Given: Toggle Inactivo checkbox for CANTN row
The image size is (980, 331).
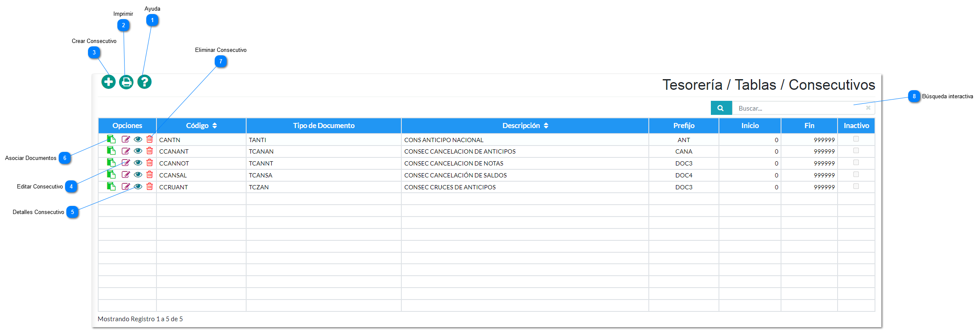Looking at the screenshot, I should [856, 139].
